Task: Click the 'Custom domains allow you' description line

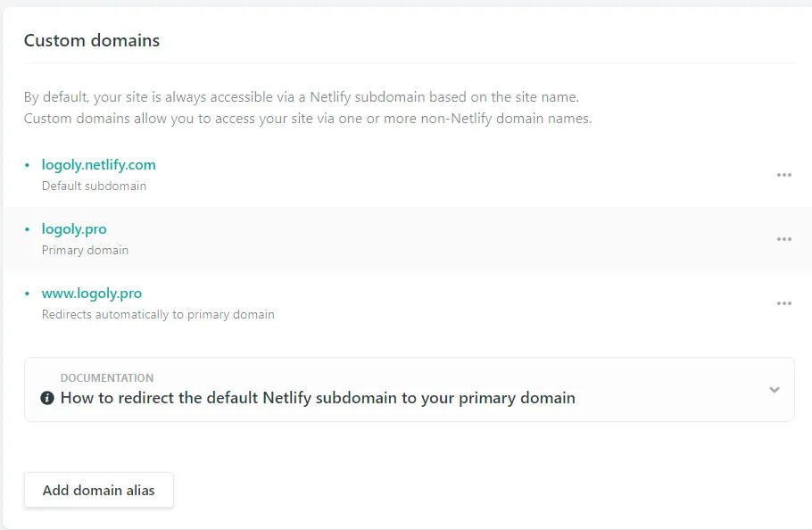Action: click(307, 118)
